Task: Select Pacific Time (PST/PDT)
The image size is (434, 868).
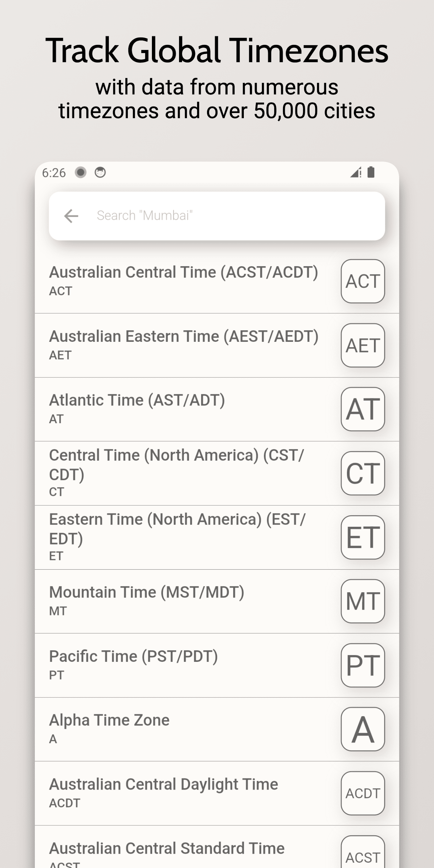Action: coord(134,665)
